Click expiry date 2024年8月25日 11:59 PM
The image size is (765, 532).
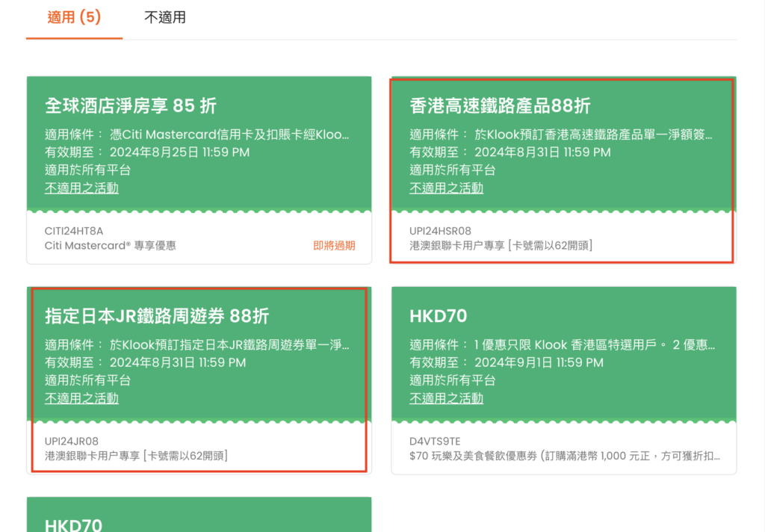(x=179, y=152)
